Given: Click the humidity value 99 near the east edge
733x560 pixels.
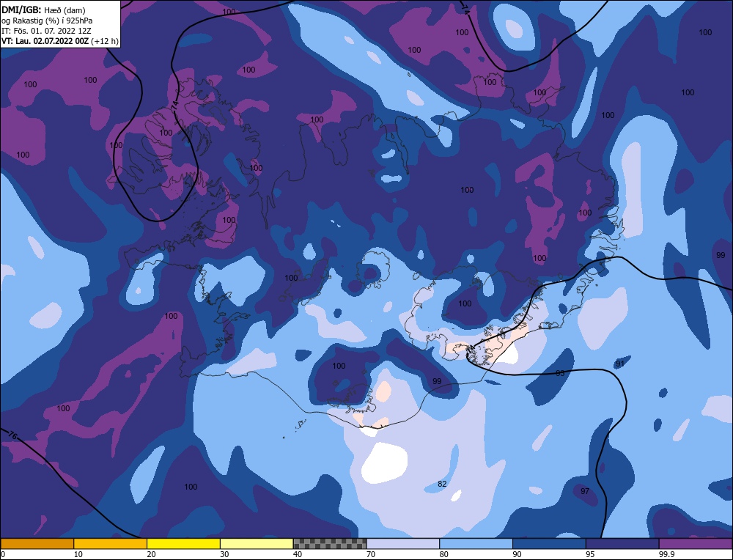Looking at the screenshot, I should pyautogui.click(x=721, y=255).
